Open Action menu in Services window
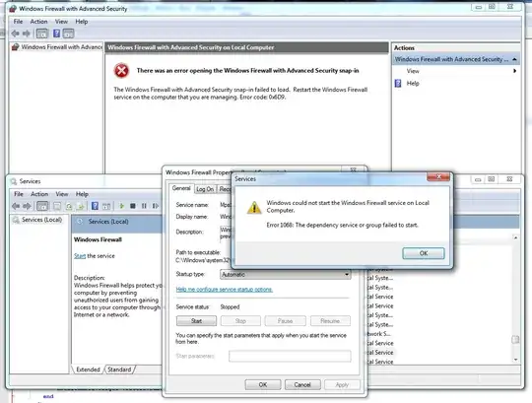This screenshot has height=403, width=532. tap(39, 194)
